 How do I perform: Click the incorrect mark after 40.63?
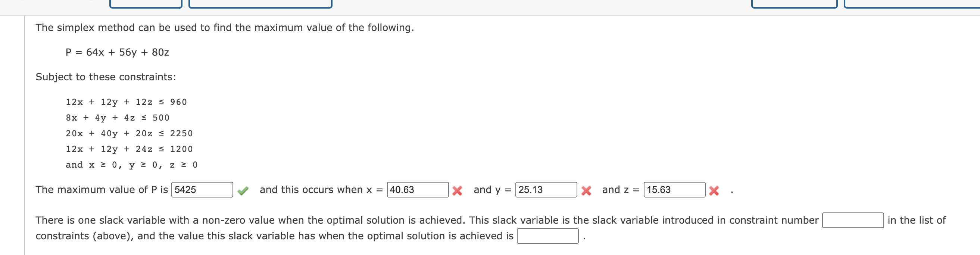click(457, 190)
